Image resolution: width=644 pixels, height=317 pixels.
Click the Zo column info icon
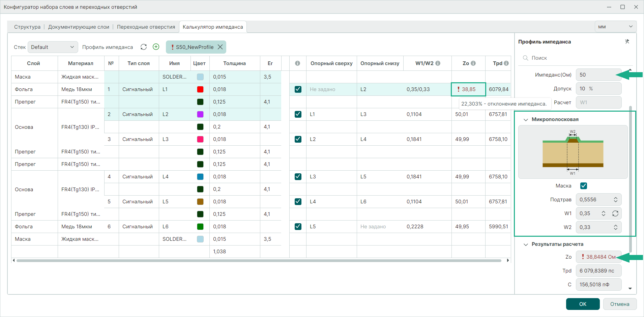(473, 63)
